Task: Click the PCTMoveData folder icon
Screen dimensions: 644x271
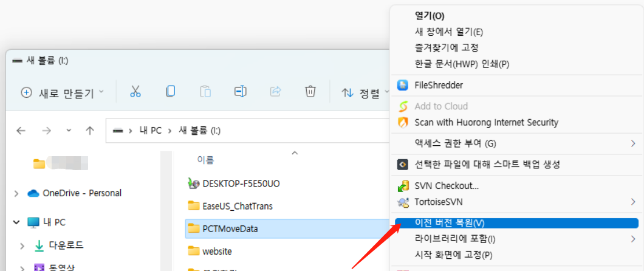Action: click(193, 228)
